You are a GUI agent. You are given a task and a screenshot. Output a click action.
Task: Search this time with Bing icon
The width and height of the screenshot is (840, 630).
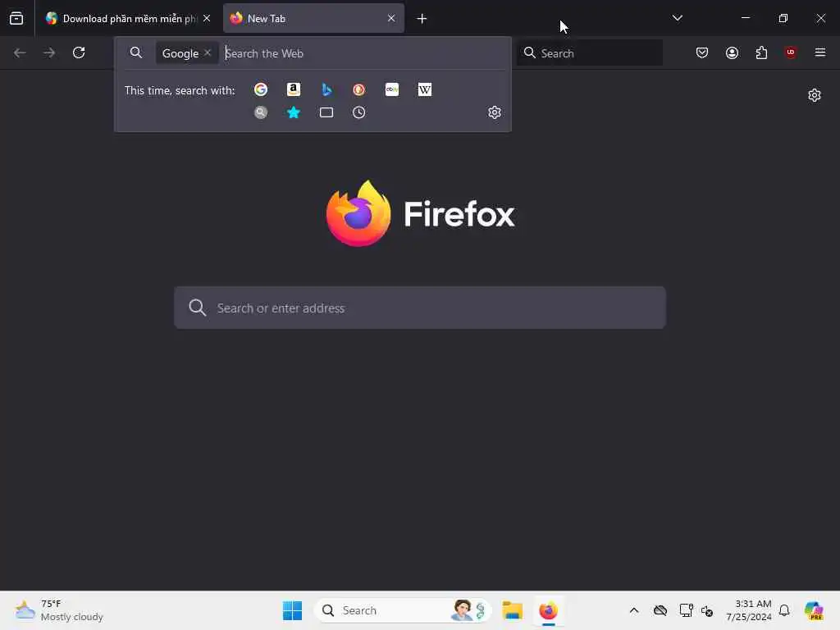[x=326, y=89]
